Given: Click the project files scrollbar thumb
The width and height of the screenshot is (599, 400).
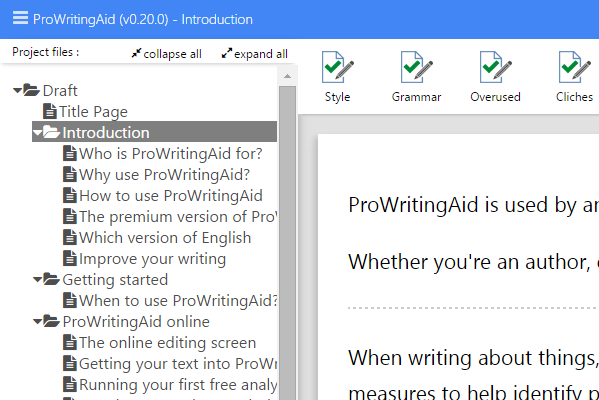Looking at the screenshot, I should 287,243.
